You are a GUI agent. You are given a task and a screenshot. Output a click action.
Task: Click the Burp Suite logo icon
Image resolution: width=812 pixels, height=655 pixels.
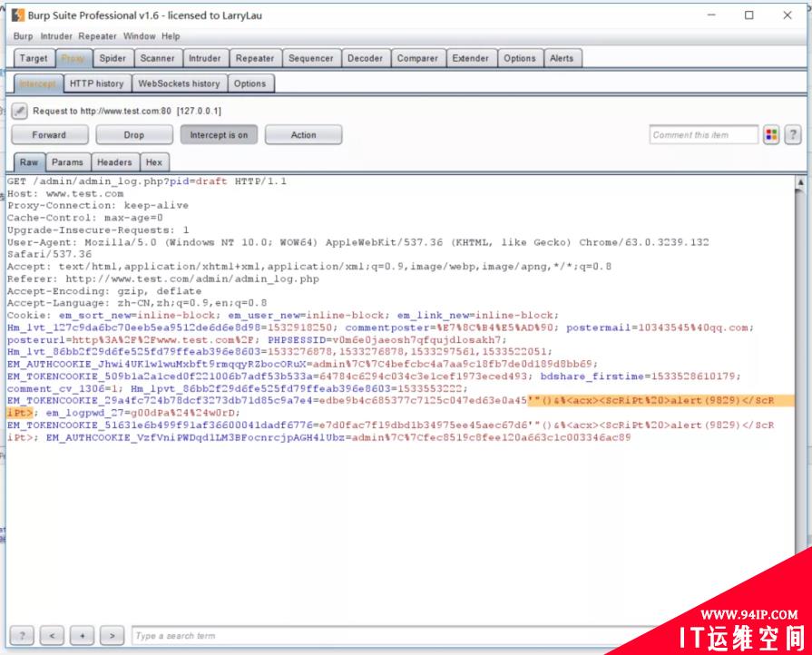pyautogui.click(x=18, y=15)
